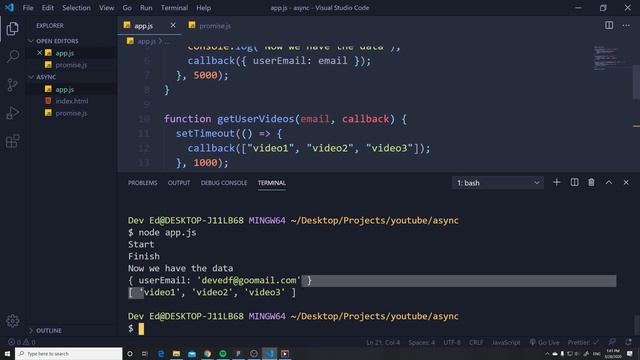Open the feedback icon in status bar

pyautogui.click(x=612, y=342)
